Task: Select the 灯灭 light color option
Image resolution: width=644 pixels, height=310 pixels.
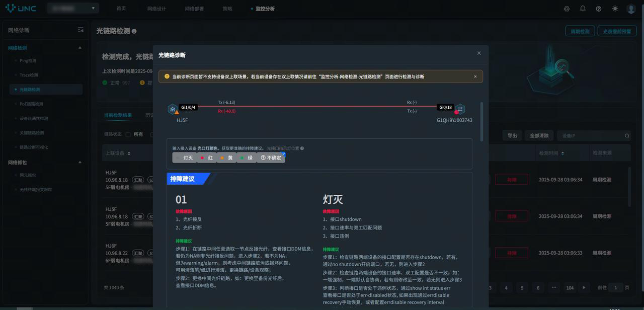Action: 185,158
